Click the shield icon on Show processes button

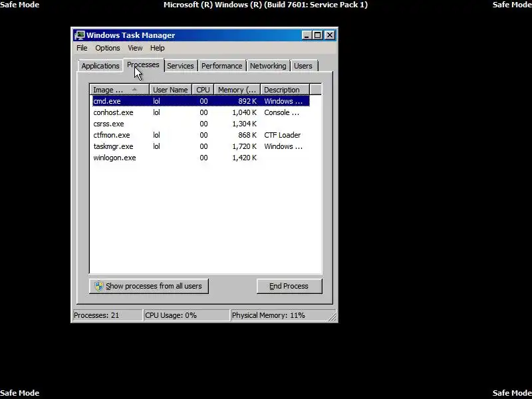click(x=98, y=286)
